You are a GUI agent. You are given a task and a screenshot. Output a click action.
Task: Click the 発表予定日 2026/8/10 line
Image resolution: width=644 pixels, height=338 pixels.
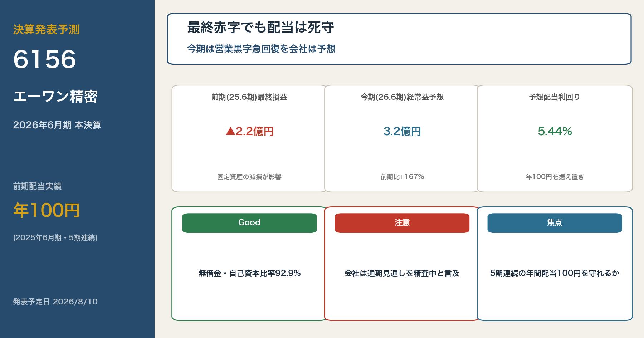tap(55, 302)
